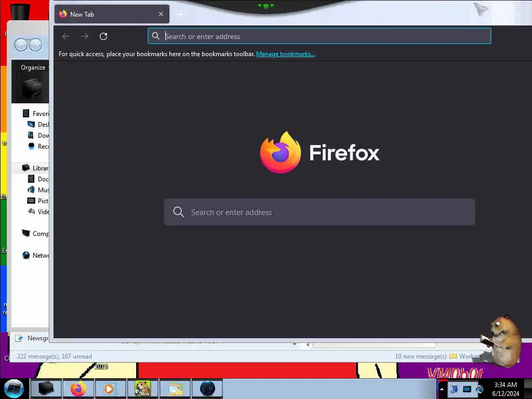
Task: Go back using the back arrow
Action: coord(66,36)
